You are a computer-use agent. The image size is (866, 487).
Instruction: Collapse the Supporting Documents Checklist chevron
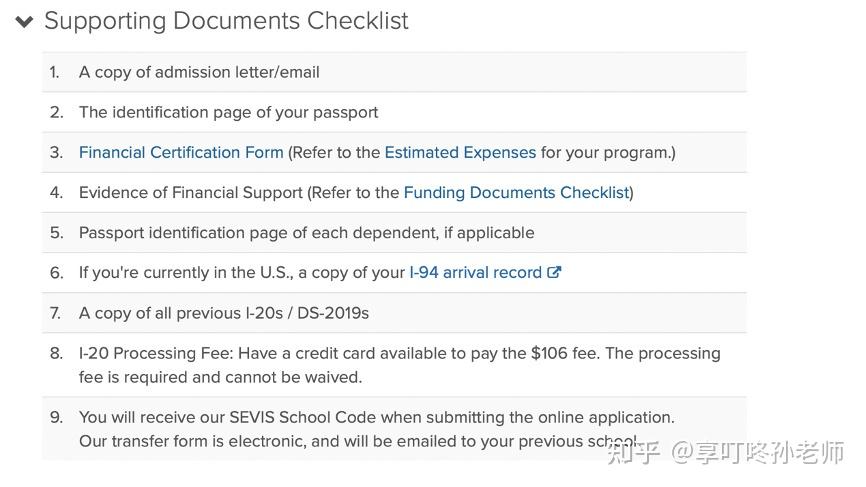point(25,21)
